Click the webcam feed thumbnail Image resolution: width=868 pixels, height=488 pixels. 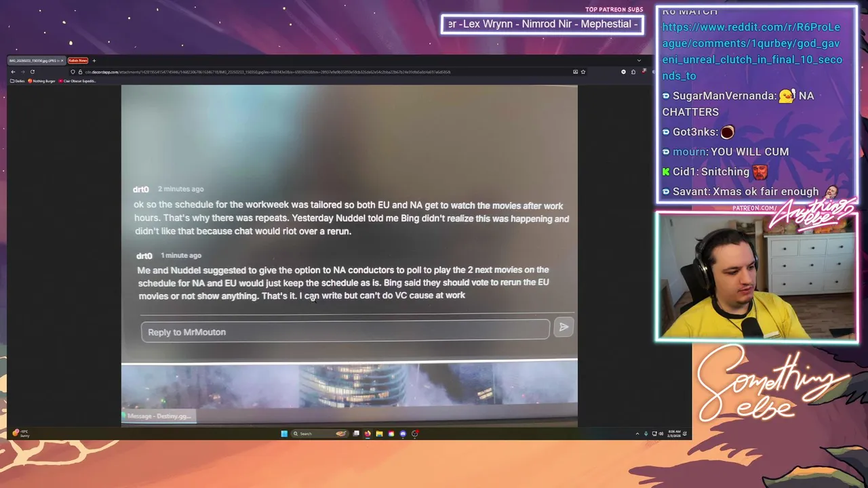pyautogui.click(x=756, y=277)
